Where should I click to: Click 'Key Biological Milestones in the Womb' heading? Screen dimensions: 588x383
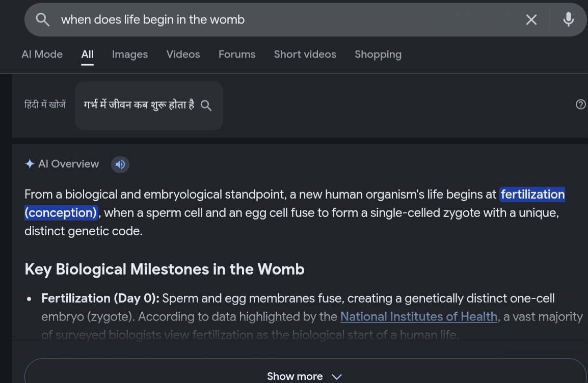click(x=164, y=269)
